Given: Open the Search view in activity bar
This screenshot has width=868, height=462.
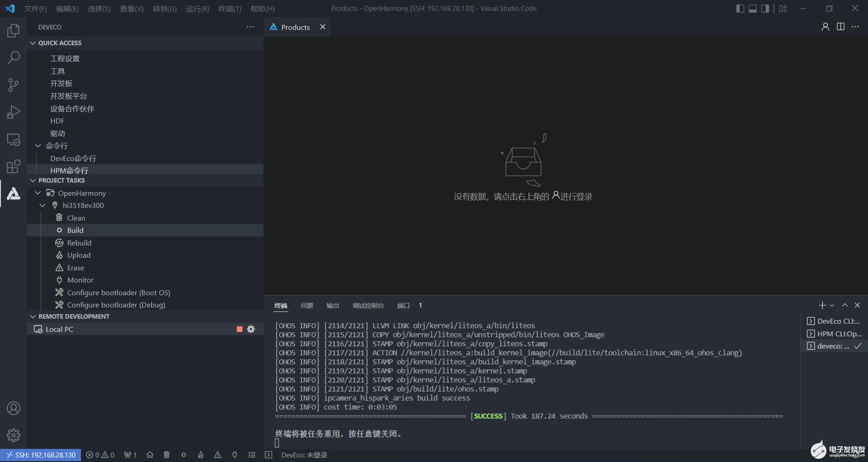Looking at the screenshot, I should (14, 58).
